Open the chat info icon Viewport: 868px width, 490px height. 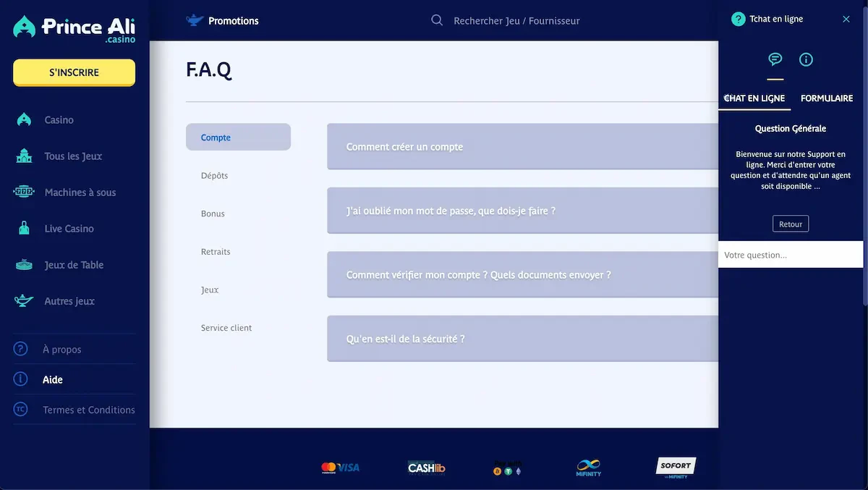806,59
